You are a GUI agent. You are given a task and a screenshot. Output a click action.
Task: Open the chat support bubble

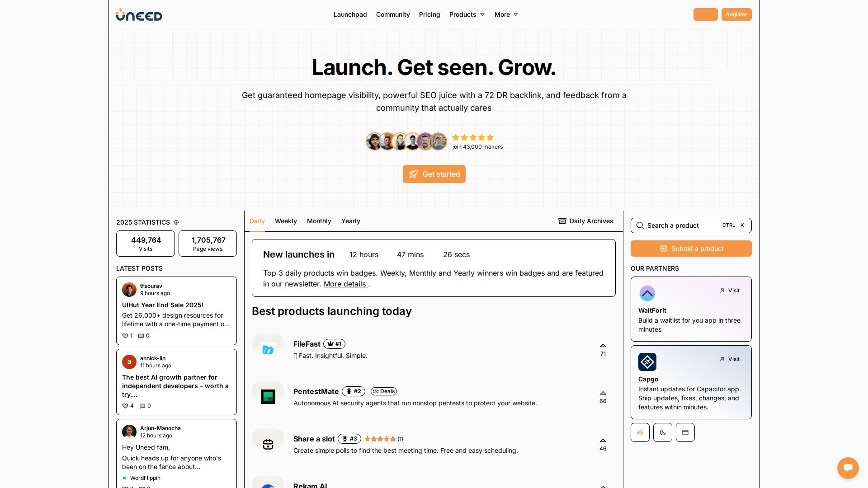[x=848, y=468]
